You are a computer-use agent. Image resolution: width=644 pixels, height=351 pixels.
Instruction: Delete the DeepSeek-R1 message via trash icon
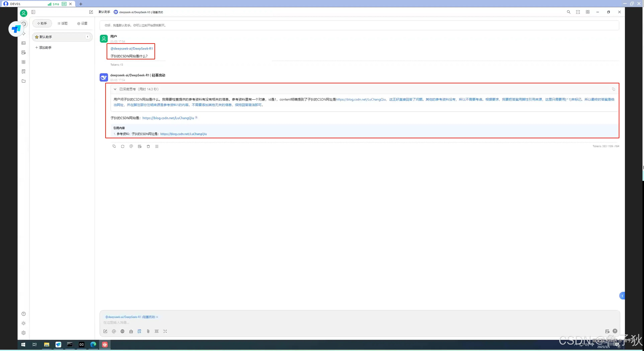(148, 146)
